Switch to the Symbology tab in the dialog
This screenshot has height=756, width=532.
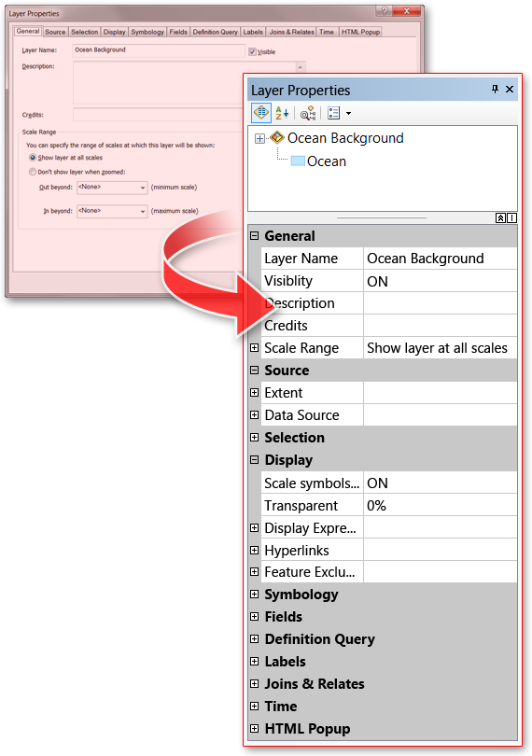[x=147, y=32]
